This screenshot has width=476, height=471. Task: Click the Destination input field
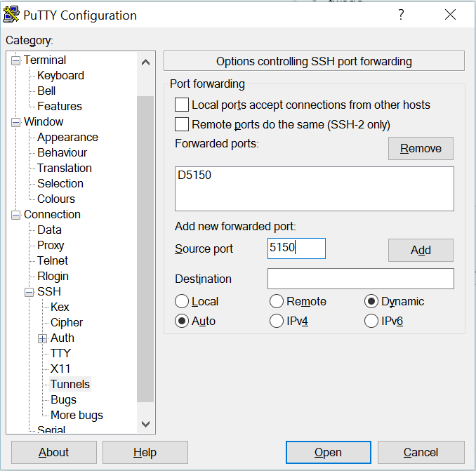tap(361, 279)
